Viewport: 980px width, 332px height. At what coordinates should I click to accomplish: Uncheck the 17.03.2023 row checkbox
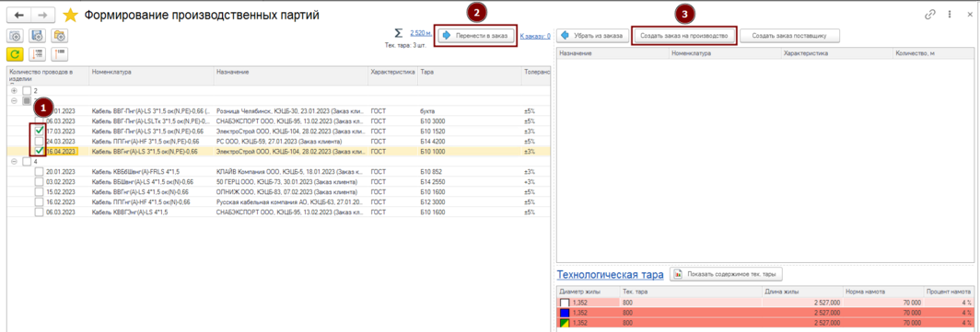coord(39,131)
